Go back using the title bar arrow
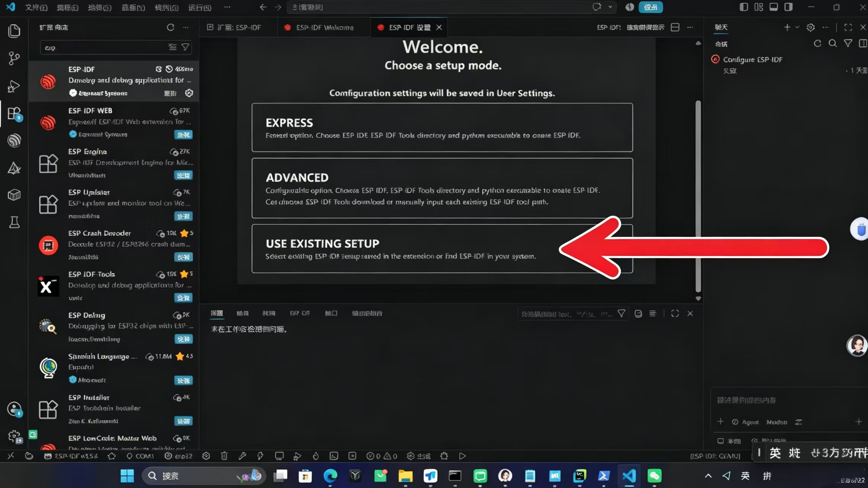 (263, 7)
